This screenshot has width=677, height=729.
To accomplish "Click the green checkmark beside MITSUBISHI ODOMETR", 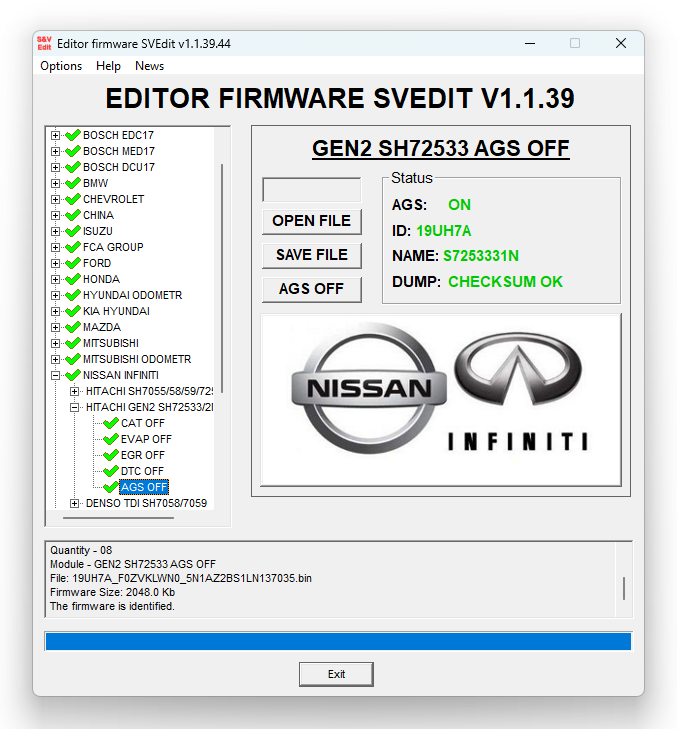I will [73, 359].
